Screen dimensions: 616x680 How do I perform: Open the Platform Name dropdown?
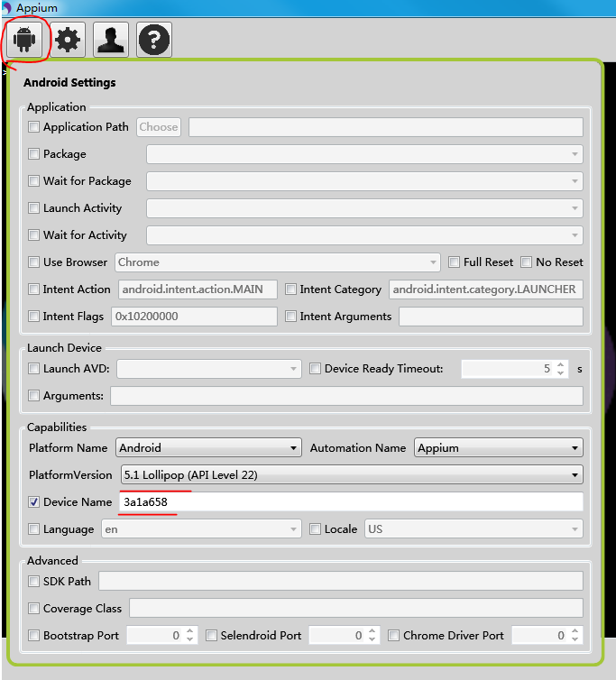(208, 447)
